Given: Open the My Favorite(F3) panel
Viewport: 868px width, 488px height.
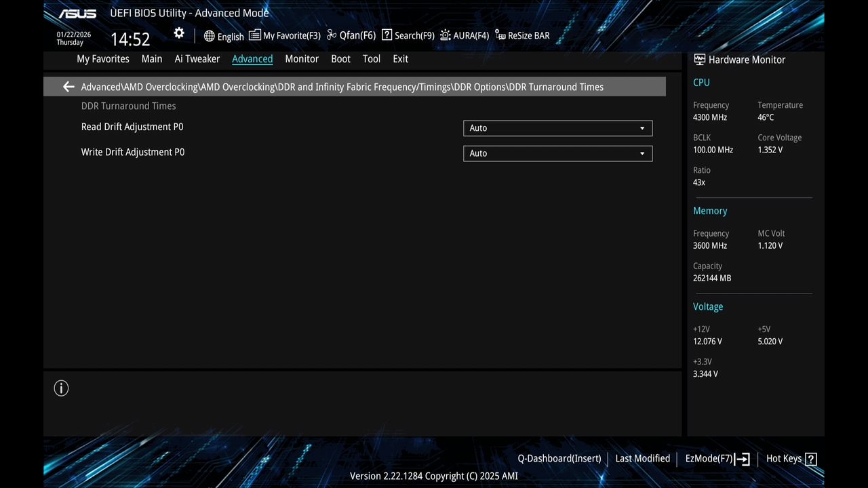Looking at the screenshot, I should [x=284, y=35].
